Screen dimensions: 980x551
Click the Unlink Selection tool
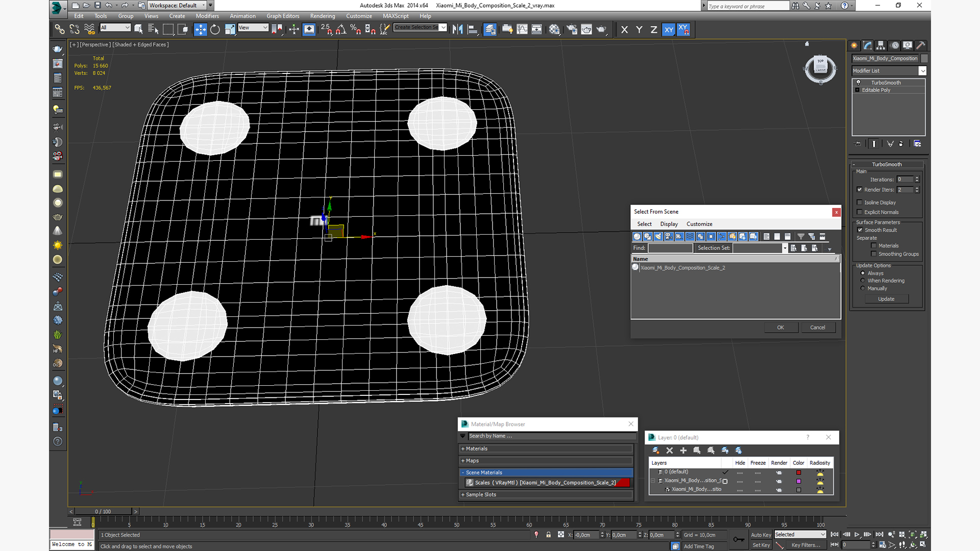(x=75, y=29)
